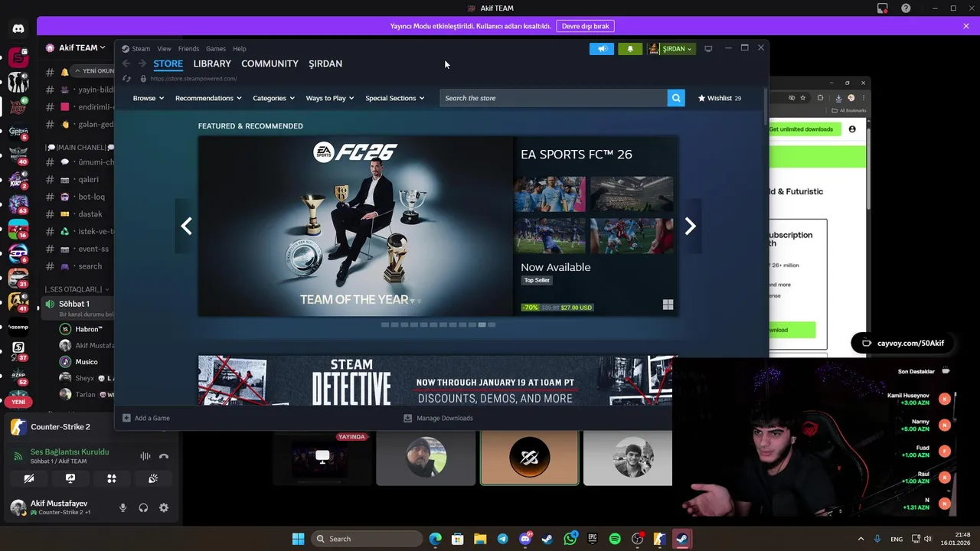
Task: Disconnect from the Discord voice channel
Action: tap(163, 456)
